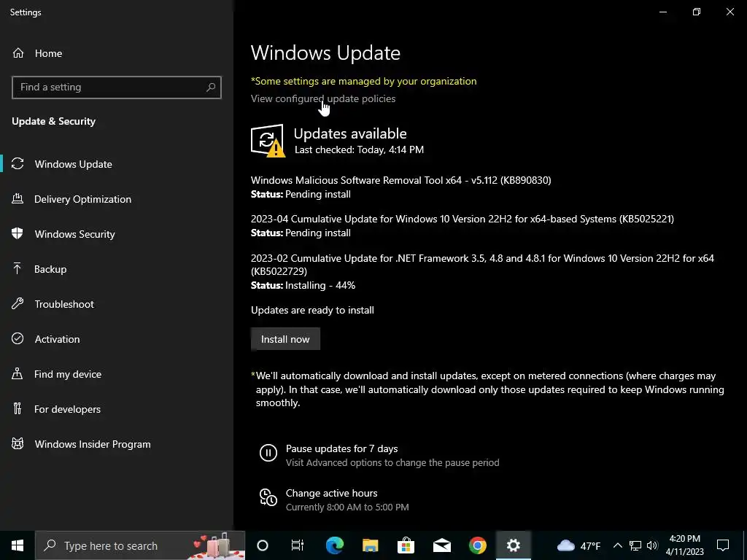Open Delivery Optimization settings
Viewport: 747px width, 560px height.
(82, 199)
